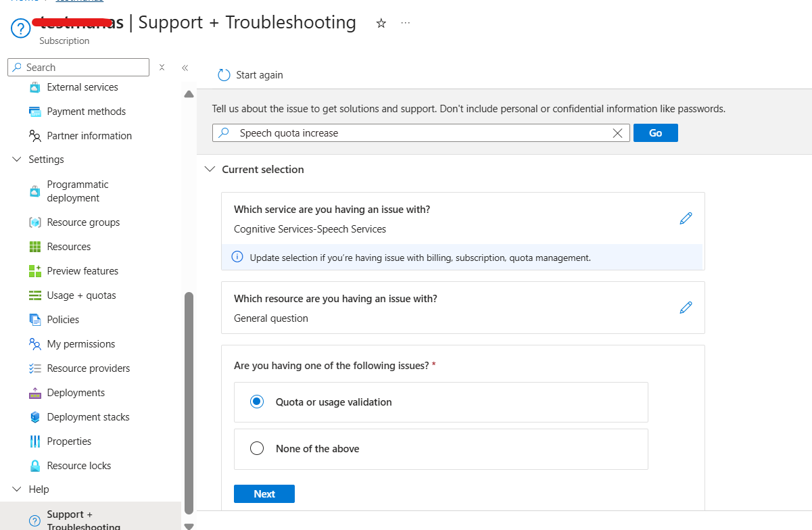
Task: Click the Payment methods card icon
Action: tap(35, 112)
